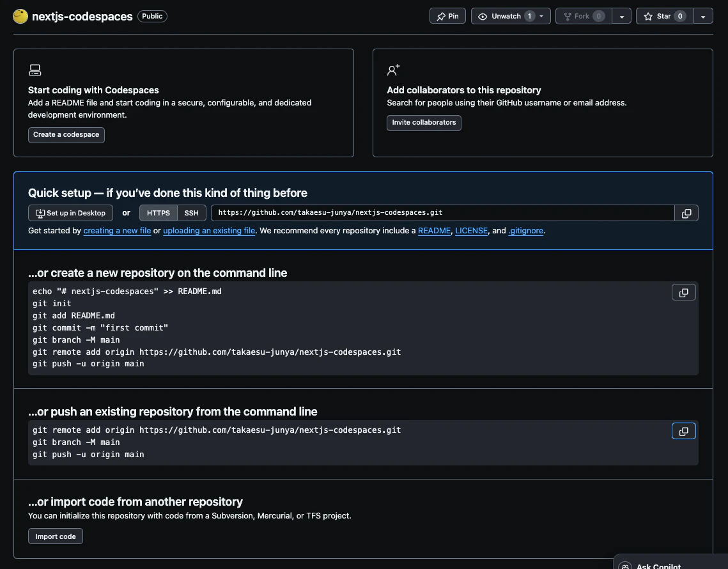Click the Codespaces computer icon
This screenshot has height=569, width=728.
tap(35, 70)
